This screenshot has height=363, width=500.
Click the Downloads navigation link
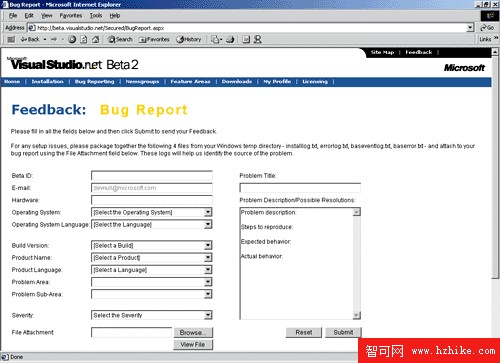[x=237, y=82]
